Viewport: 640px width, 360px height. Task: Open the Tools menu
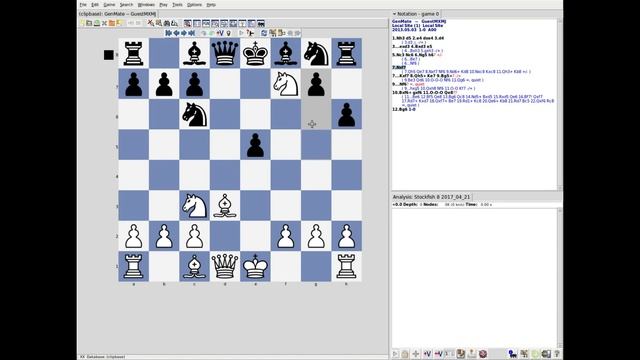[x=177, y=5]
